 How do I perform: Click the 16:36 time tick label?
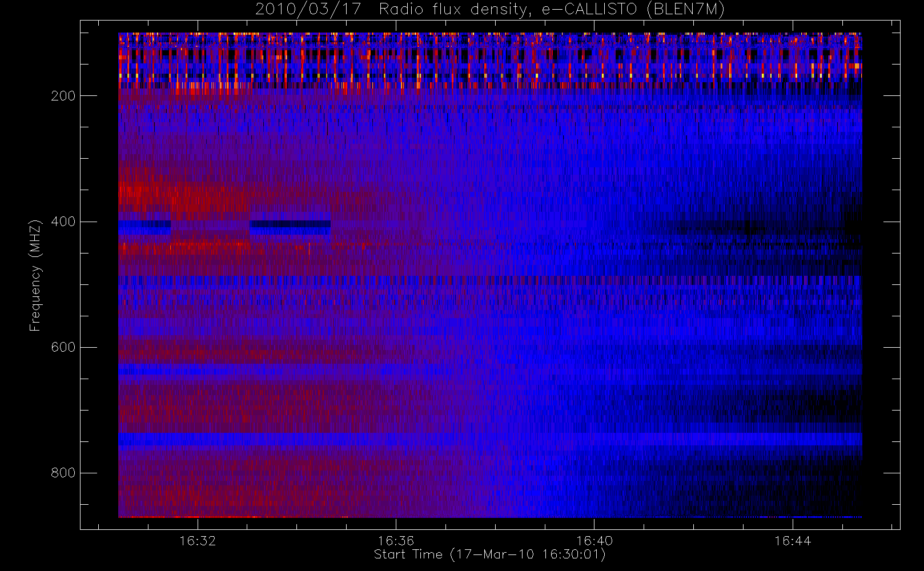tap(396, 541)
